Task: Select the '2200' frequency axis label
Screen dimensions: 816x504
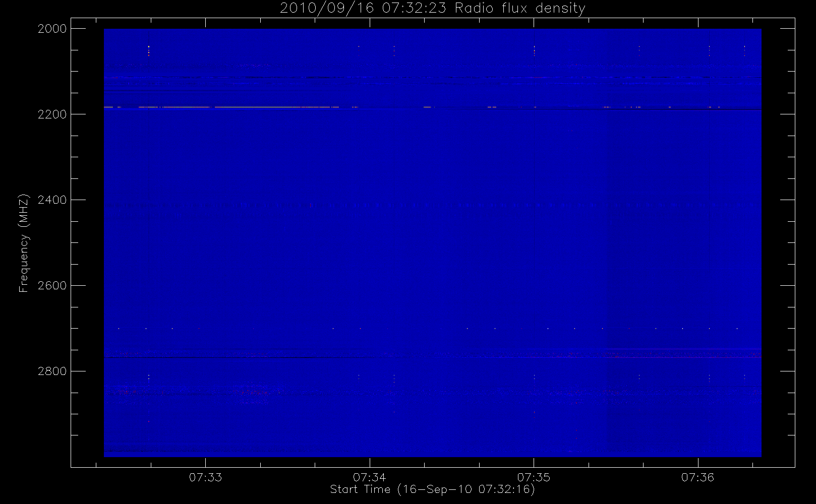Action: pyautogui.click(x=52, y=114)
